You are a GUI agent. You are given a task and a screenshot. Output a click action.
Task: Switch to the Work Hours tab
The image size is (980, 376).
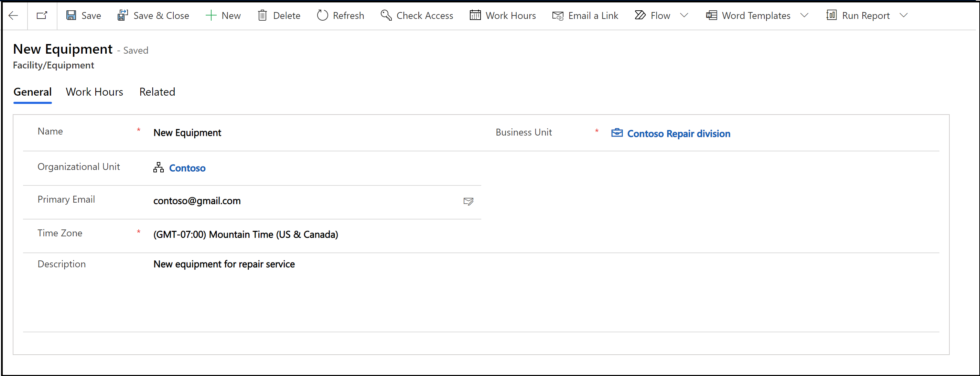coord(94,92)
